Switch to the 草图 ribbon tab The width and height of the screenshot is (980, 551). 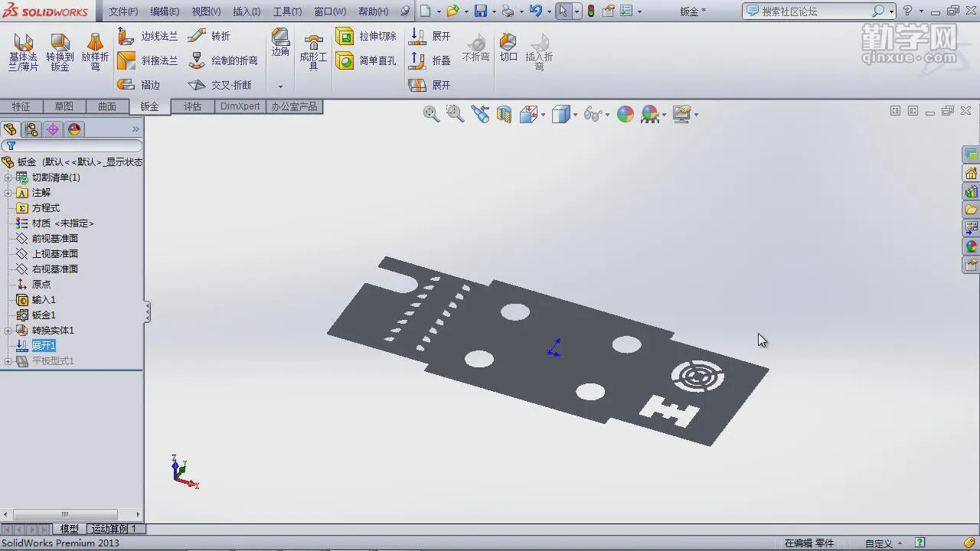[x=64, y=106]
